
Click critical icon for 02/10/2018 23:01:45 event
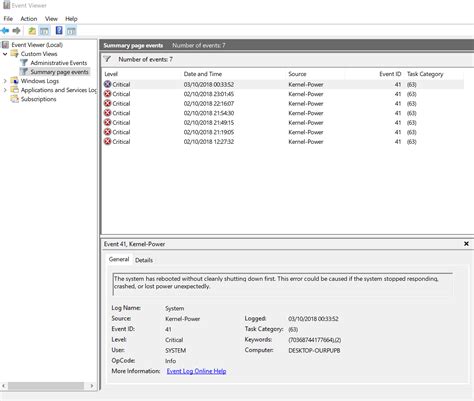click(x=107, y=94)
